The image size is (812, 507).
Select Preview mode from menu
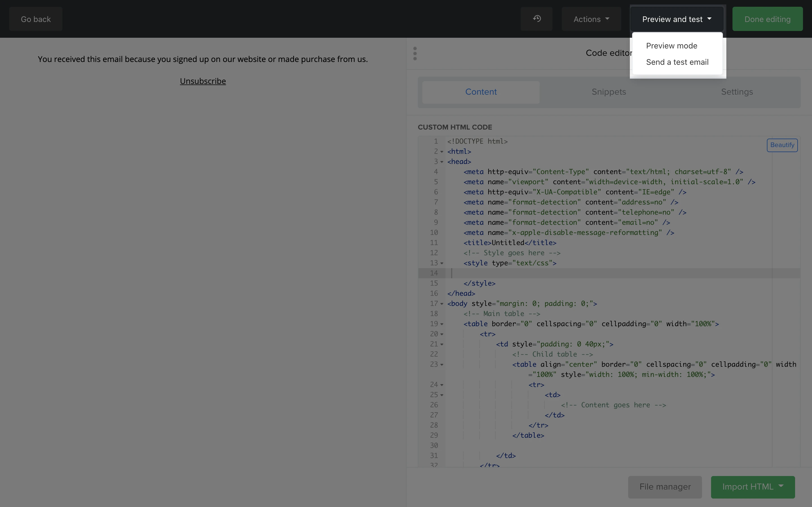coord(671,46)
